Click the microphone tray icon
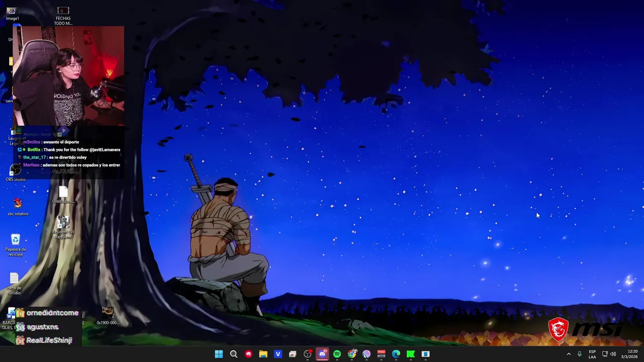The height and width of the screenshot is (362, 644). (580, 354)
